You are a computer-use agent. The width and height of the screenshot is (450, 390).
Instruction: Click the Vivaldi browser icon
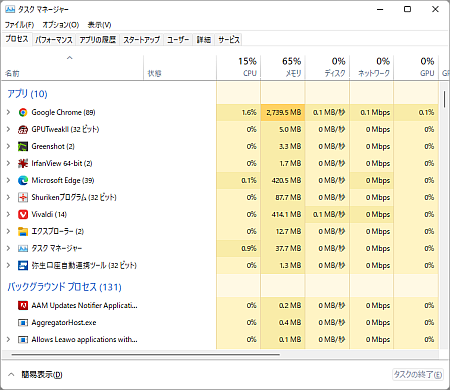23,214
